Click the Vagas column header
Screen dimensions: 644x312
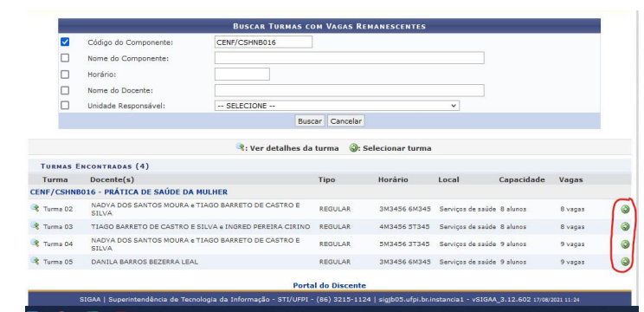[x=571, y=179]
